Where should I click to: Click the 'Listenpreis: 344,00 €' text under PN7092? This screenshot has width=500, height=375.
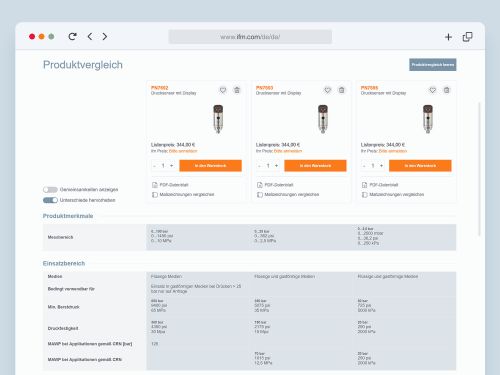click(173, 145)
